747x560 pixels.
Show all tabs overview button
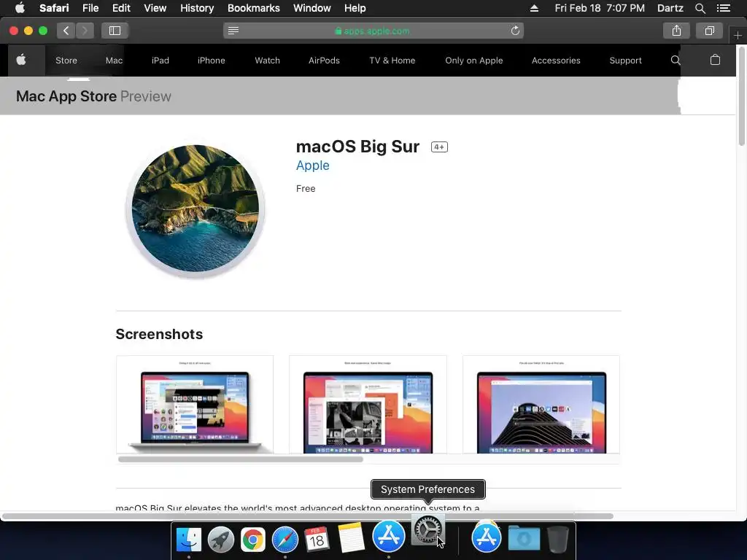pyautogui.click(x=709, y=31)
